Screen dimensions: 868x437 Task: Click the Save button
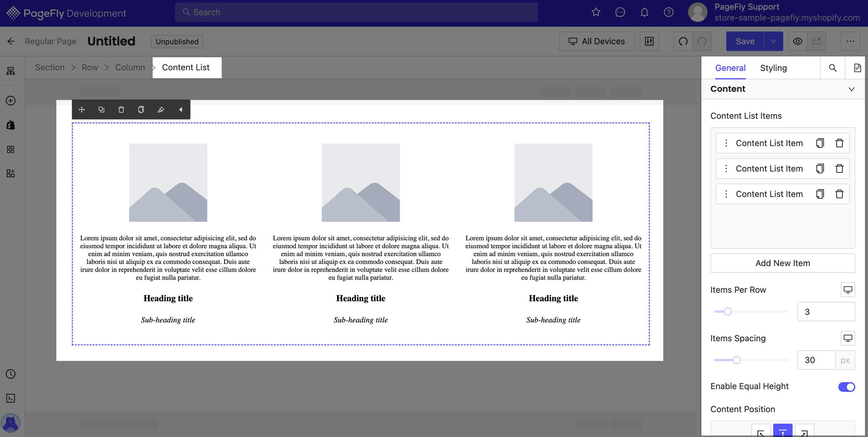745,41
